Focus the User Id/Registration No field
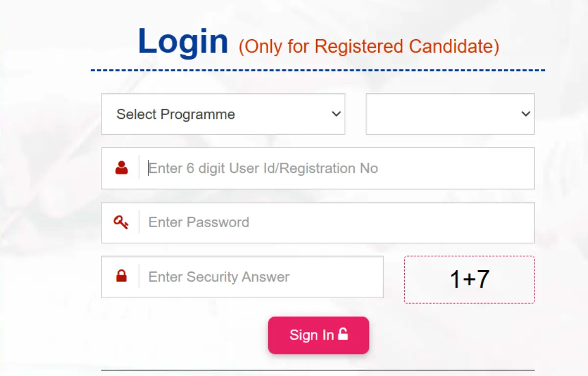The height and width of the screenshot is (376, 588). coord(318,168)
